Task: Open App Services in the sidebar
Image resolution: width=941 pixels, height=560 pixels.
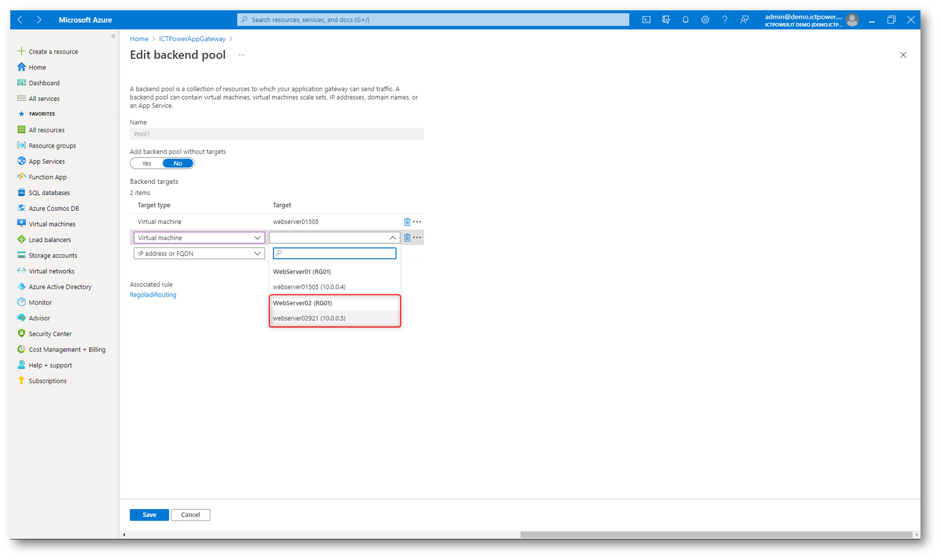Action: 47,161
